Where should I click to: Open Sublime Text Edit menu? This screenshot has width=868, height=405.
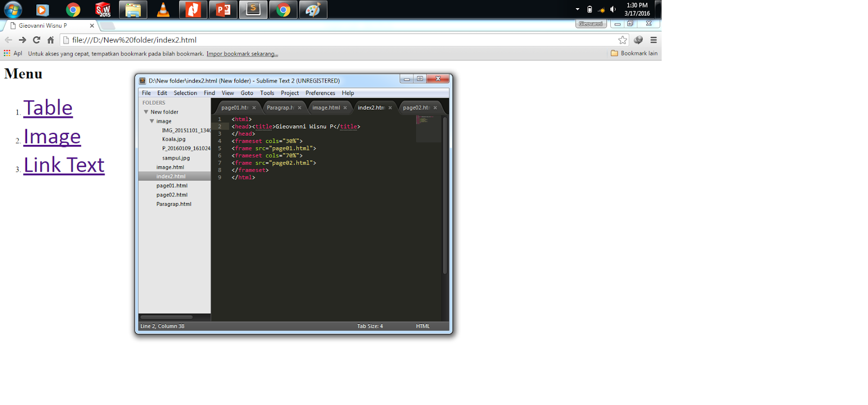pos(162,93)
